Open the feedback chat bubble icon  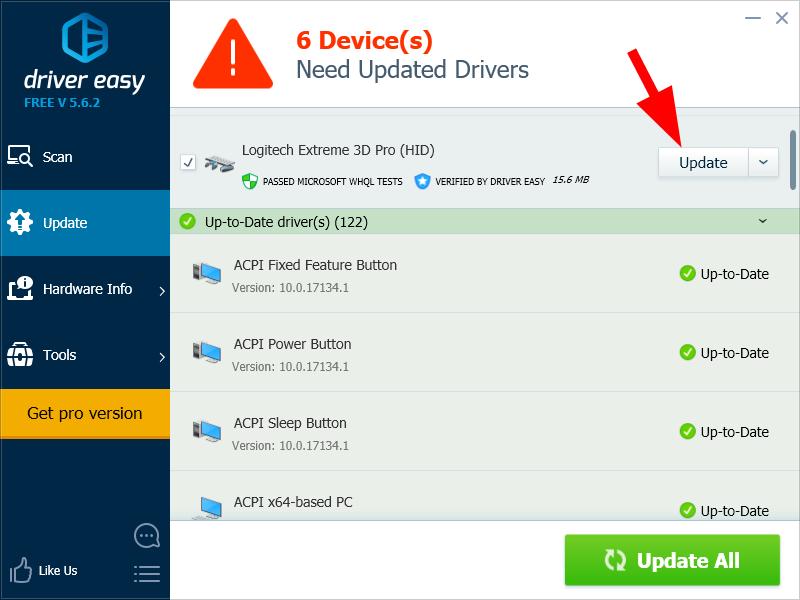click(x=147, y=536)
